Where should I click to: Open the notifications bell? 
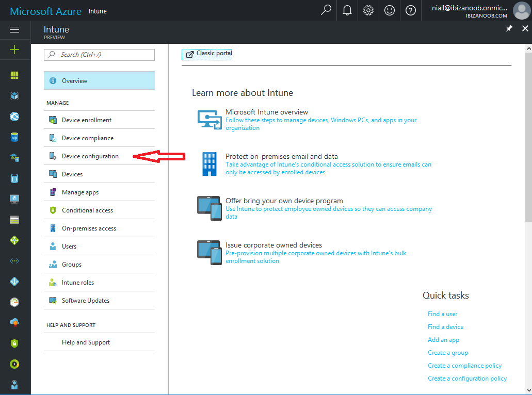(x=347, y=10)
